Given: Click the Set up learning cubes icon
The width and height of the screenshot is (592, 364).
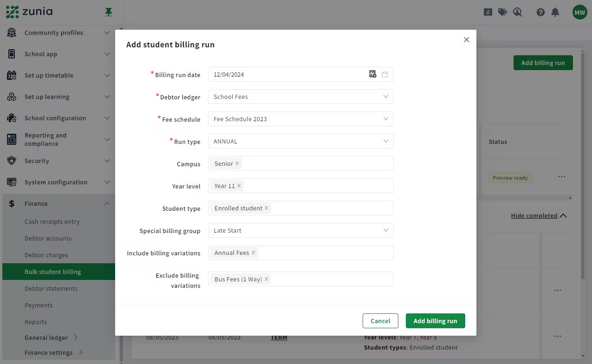Looking at the screenshot, I should coord(12,97).
